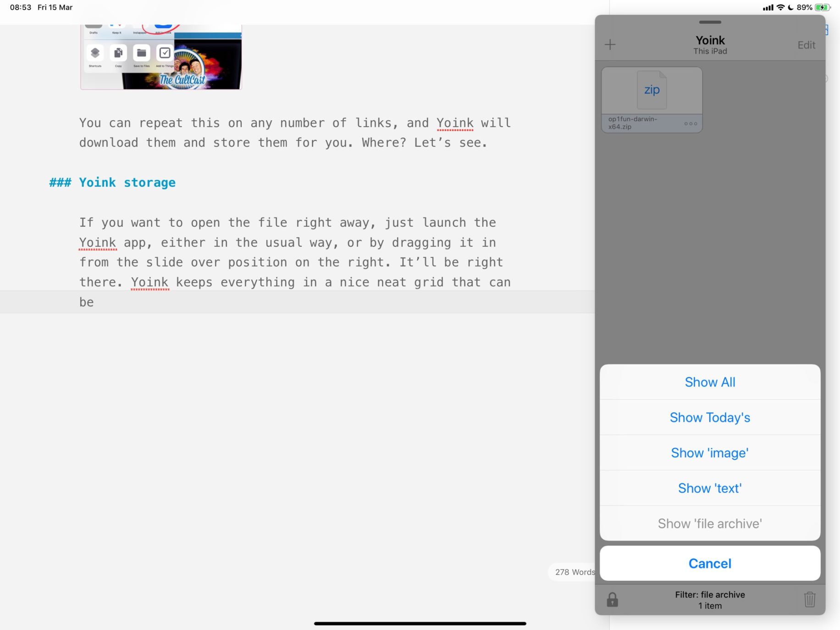Select the Show 'image' filter option
Screen dimensions: 840x630
[709, 453]
